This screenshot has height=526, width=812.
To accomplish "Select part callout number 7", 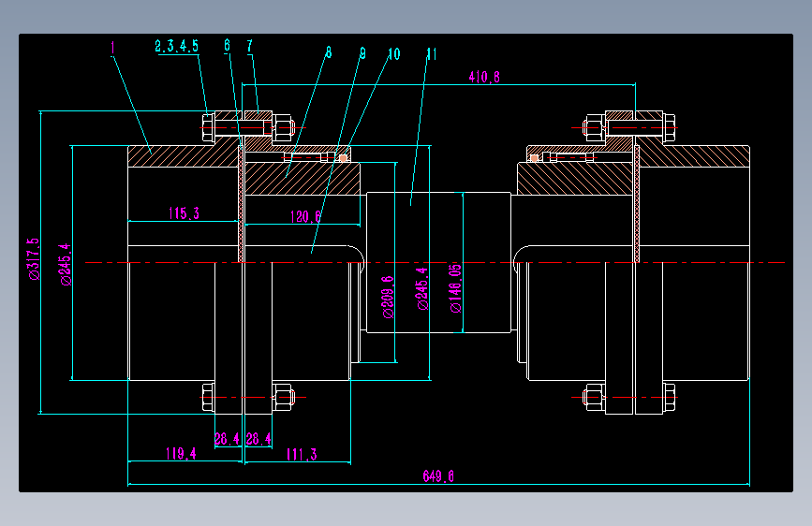I will 250,46.
